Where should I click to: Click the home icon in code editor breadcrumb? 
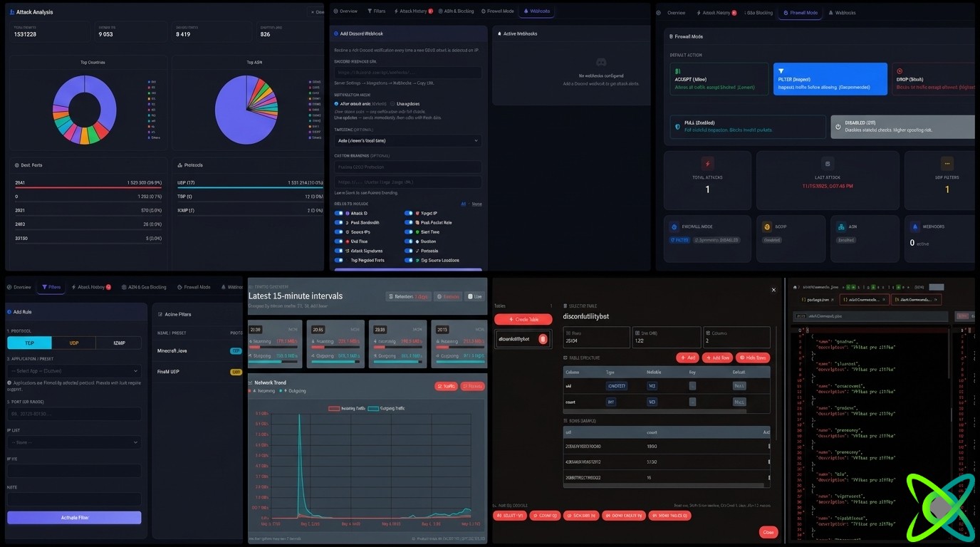(x=796, y=287)
